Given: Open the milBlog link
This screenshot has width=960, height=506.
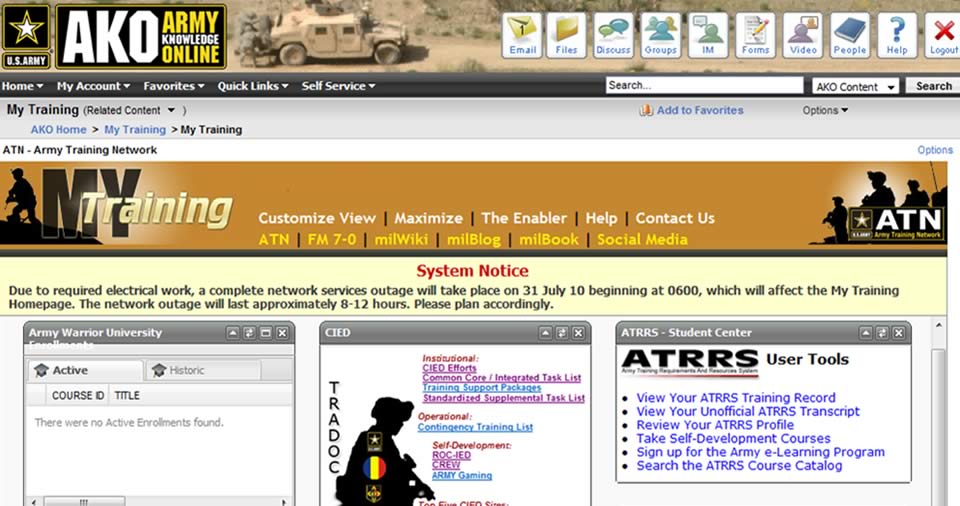Looking at the screenshot, I should pyautogui.click(x=473, y=240).
